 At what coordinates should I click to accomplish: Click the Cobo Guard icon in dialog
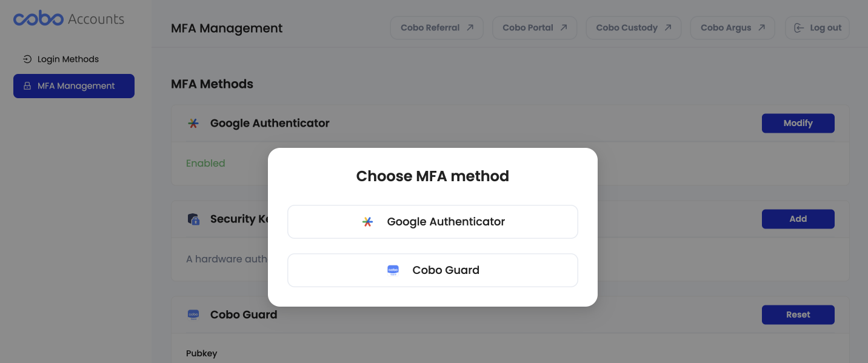point(393,270)
